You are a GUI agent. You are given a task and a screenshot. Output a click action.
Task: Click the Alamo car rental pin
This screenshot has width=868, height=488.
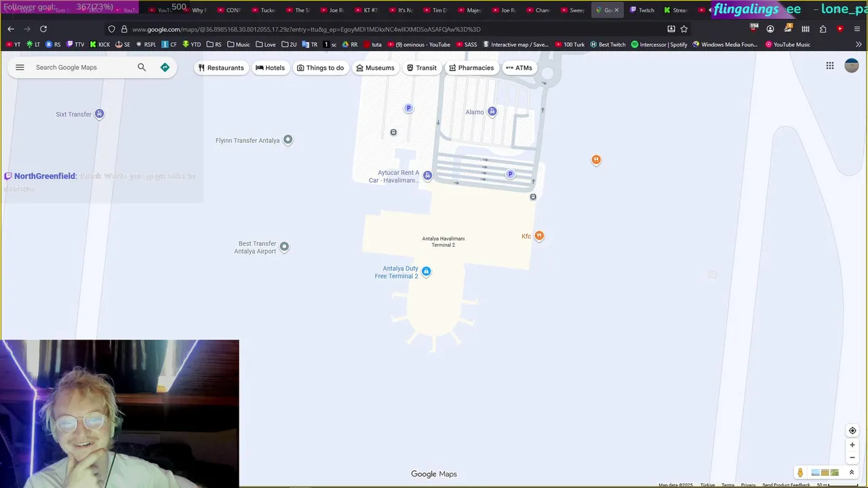point(492,111)
